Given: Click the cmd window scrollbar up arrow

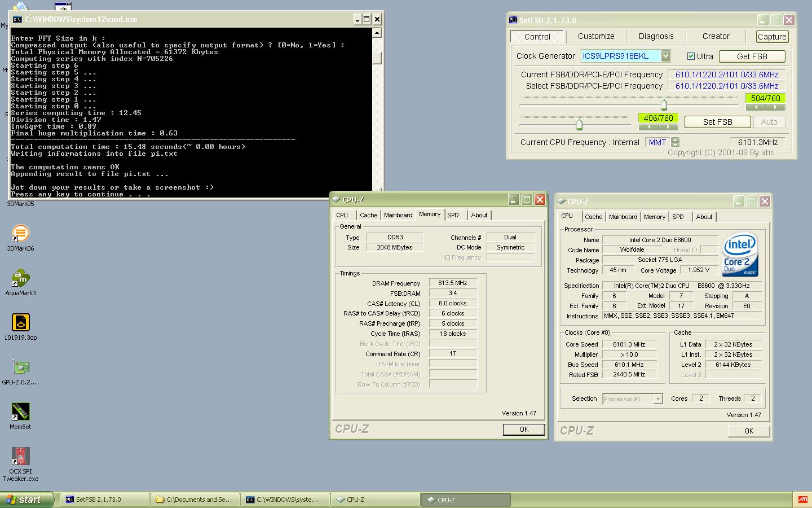Looking at the screenshot, I should point(377,33).
